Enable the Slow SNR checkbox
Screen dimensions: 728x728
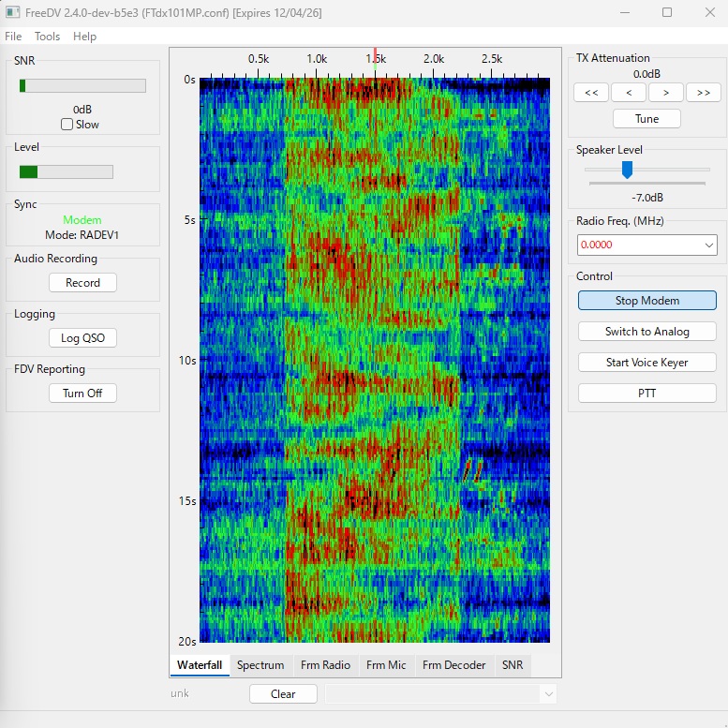click(67, 125)
